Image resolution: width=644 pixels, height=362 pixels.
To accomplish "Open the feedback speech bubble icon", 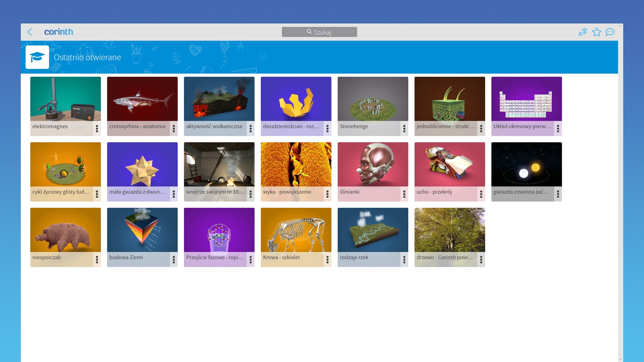I will pyautogui.click(x=610, y=32).
